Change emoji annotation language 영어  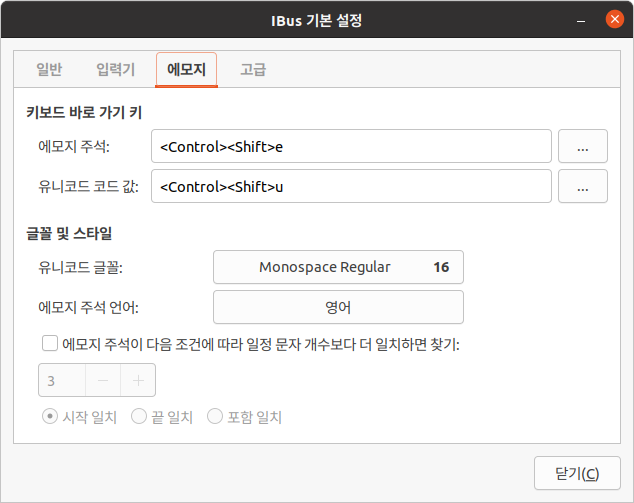[x=338, y=307]
